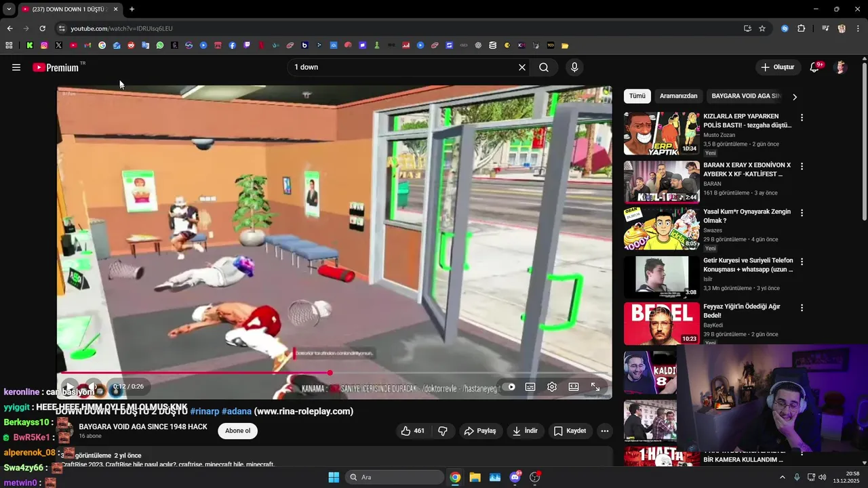
Task: Open YouTube notifications bell
Action: [x=816, y=67]
